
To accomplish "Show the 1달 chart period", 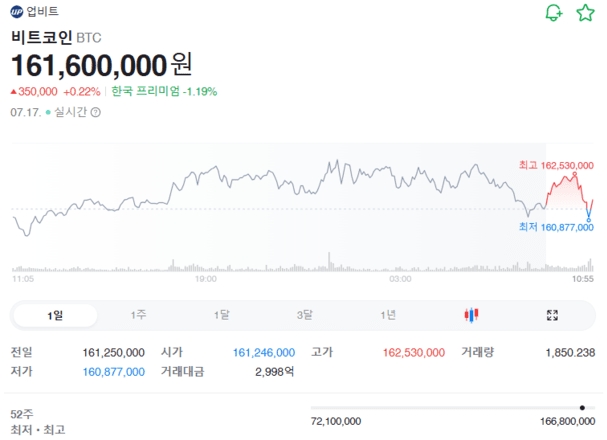I will (x=221, y=315).
